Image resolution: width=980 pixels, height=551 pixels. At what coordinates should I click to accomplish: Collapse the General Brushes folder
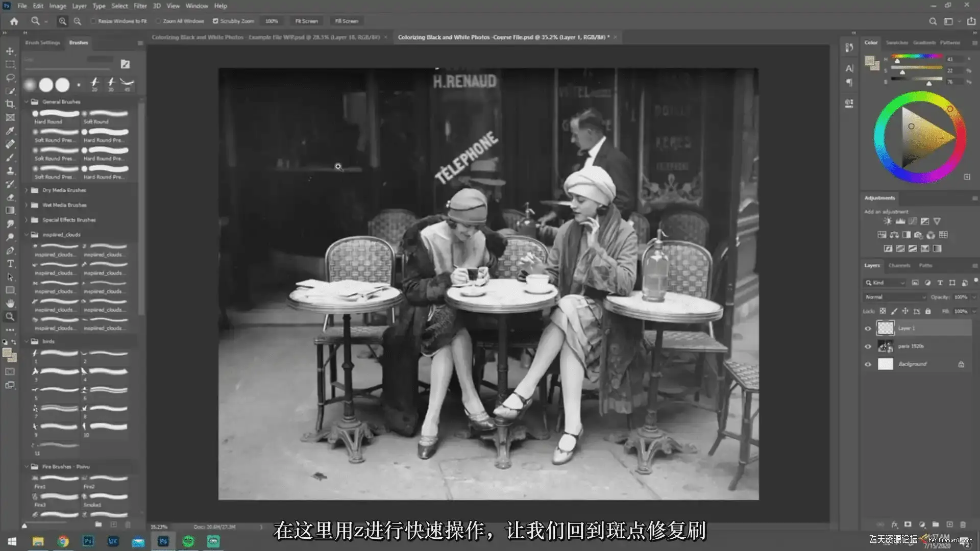27,102
